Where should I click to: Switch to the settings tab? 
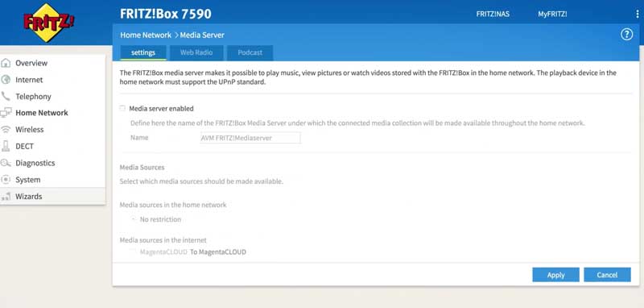coord(143,52)
